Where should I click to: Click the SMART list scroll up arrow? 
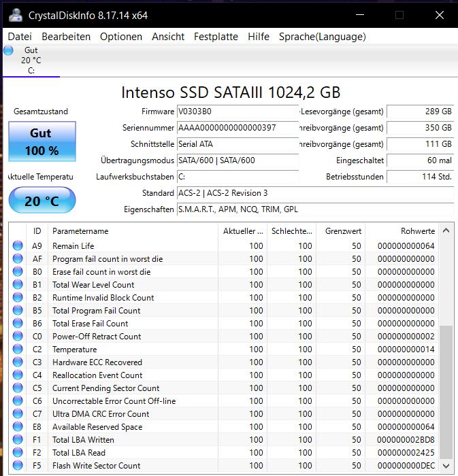[x=446, y=231]
